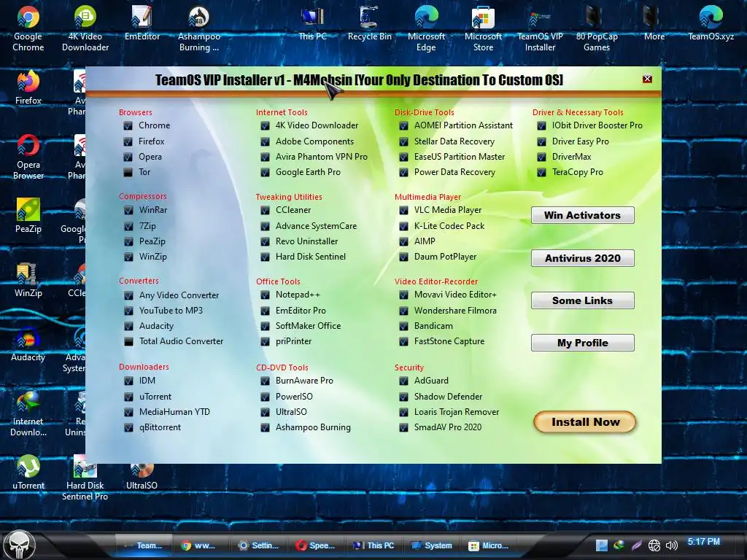The height and width of the screenshot is (560, 747).
Task: Open the Some Links button
Action: coord(583,300)
